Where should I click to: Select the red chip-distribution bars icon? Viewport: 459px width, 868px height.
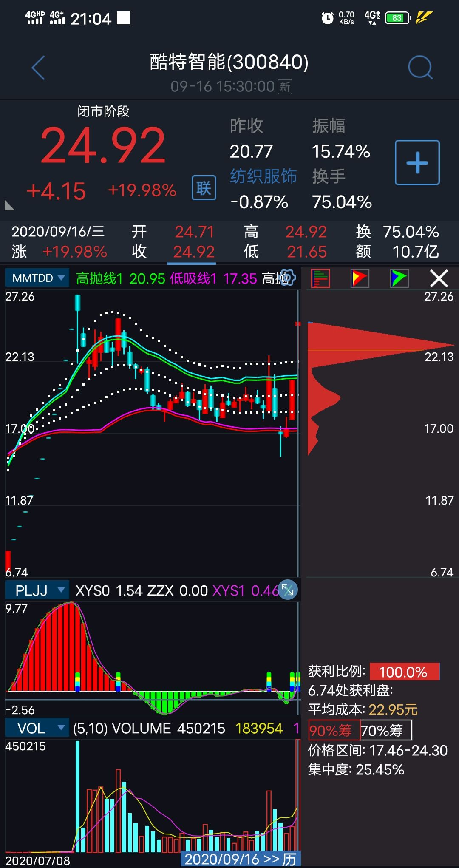pos(320,279)
